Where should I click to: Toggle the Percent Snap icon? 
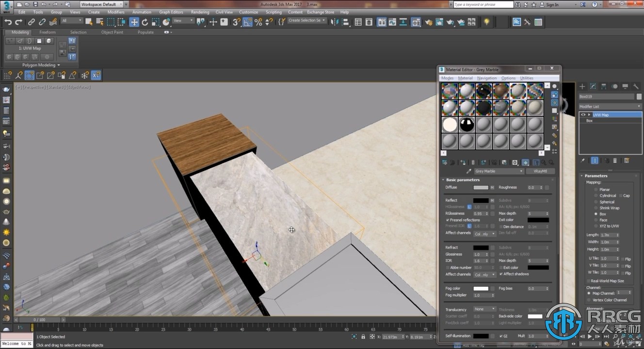click(258, 22)
